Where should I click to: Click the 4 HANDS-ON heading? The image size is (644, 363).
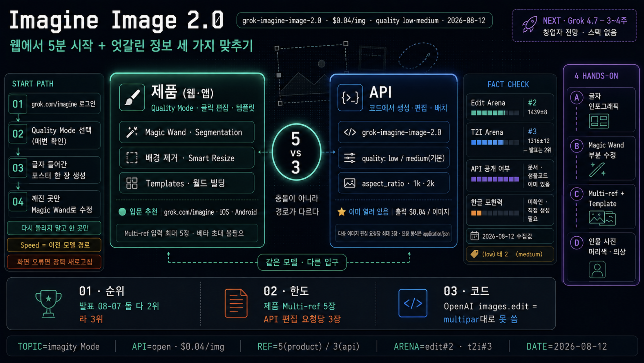(596, 76)
